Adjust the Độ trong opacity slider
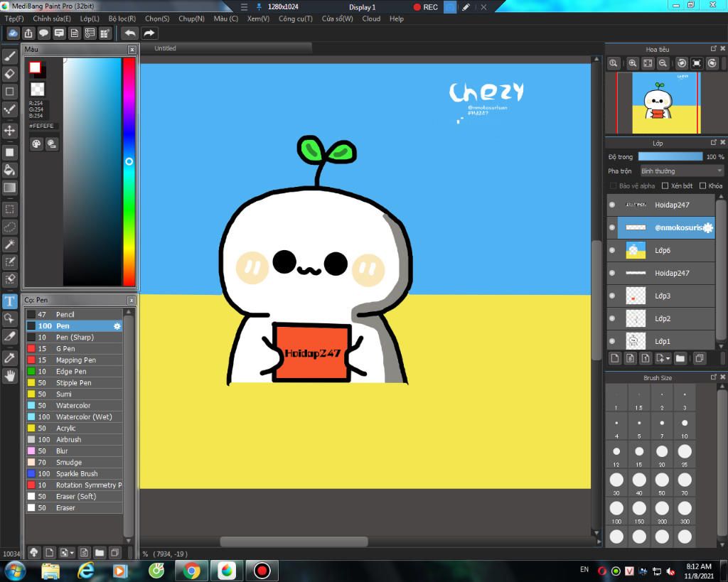 [670, 157]
